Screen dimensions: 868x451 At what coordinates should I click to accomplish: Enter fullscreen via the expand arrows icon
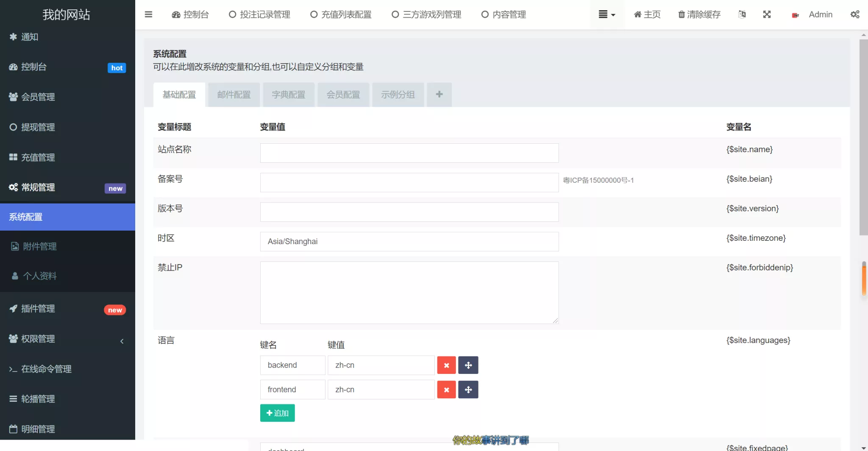767,14
